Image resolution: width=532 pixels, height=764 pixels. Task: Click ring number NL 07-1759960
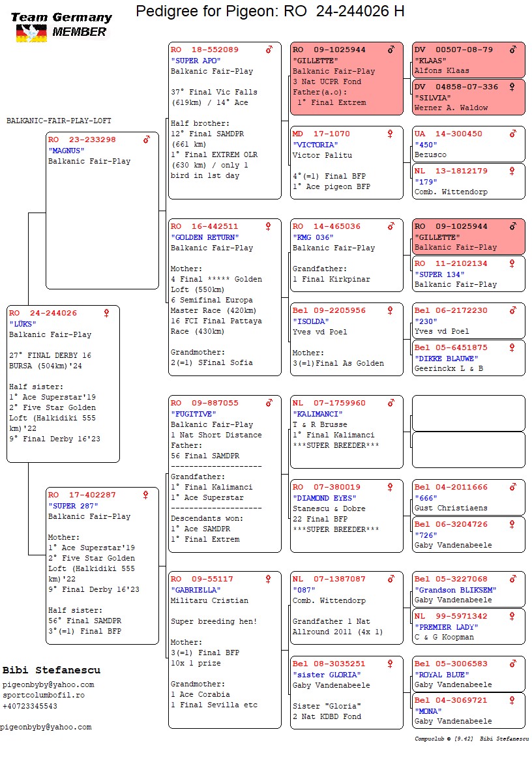tap(329, 403)
